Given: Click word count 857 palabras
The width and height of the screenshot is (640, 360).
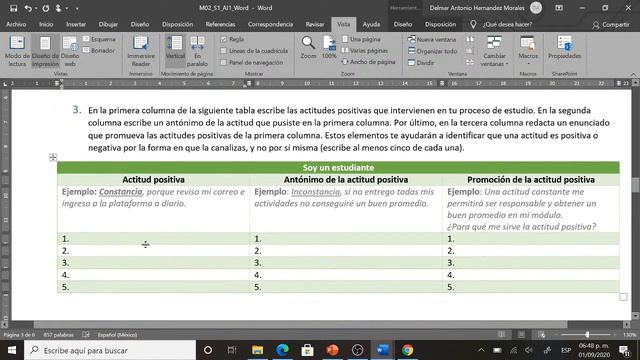Looking at the screenshot, I should (58, 335).
